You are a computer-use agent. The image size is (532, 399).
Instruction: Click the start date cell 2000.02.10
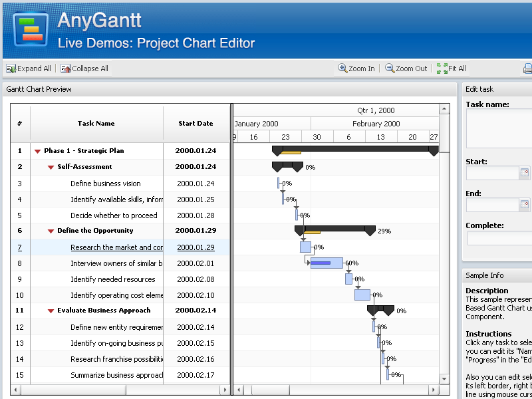[196, 295]
